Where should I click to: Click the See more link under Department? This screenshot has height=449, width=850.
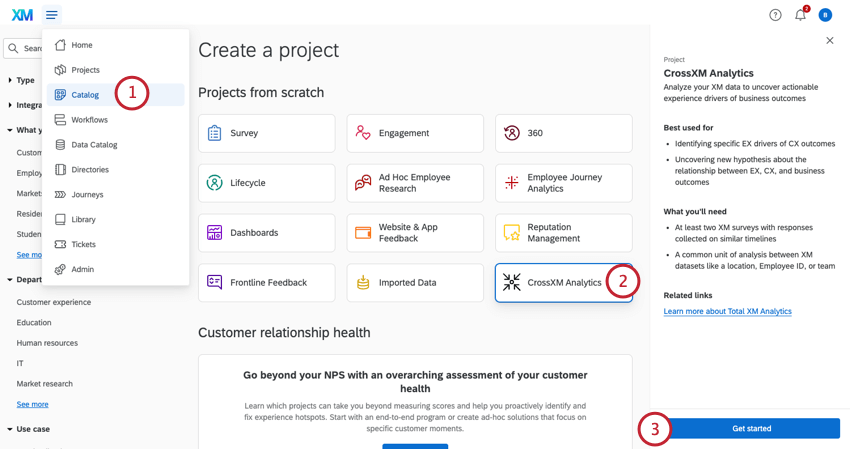32,404
